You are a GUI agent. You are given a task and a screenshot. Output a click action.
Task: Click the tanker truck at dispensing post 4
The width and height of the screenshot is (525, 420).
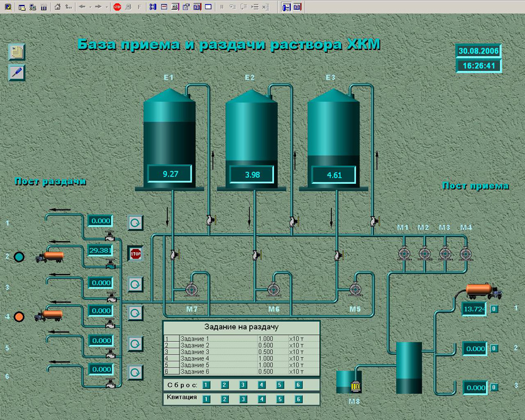coord(49,315)
